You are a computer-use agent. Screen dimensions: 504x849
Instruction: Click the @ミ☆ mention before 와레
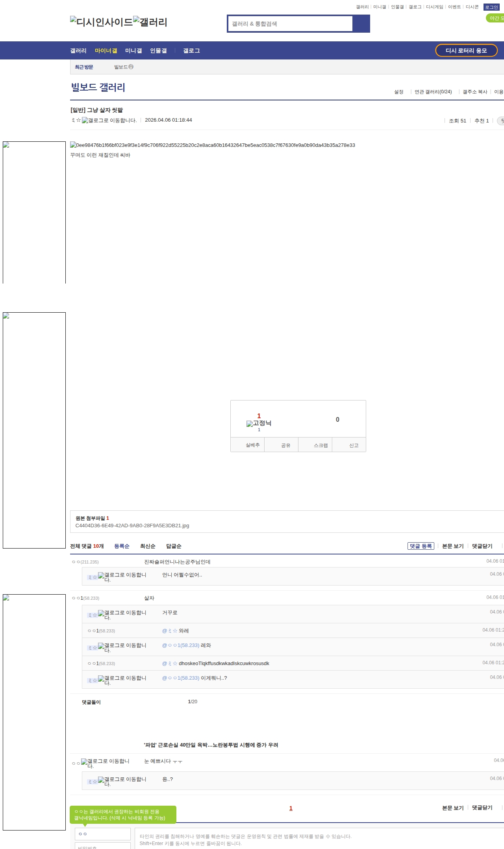pos(170,631)
